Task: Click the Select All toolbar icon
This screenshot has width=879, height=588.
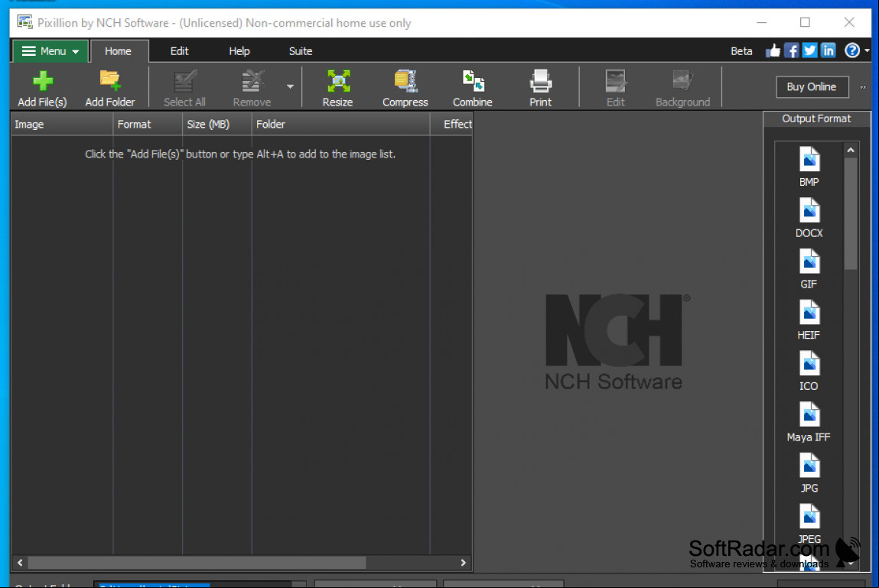Action: [x=184, y=81]
